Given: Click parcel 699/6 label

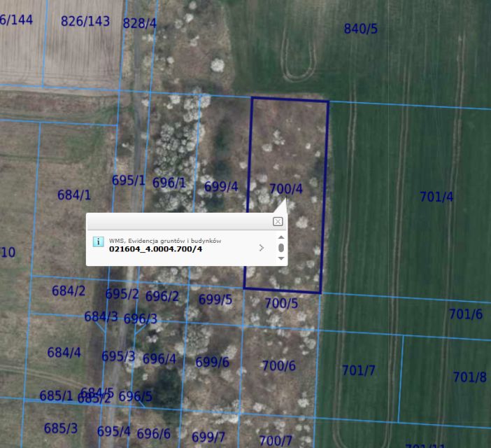Looking at the screenshot, I should tap(212, 362).
